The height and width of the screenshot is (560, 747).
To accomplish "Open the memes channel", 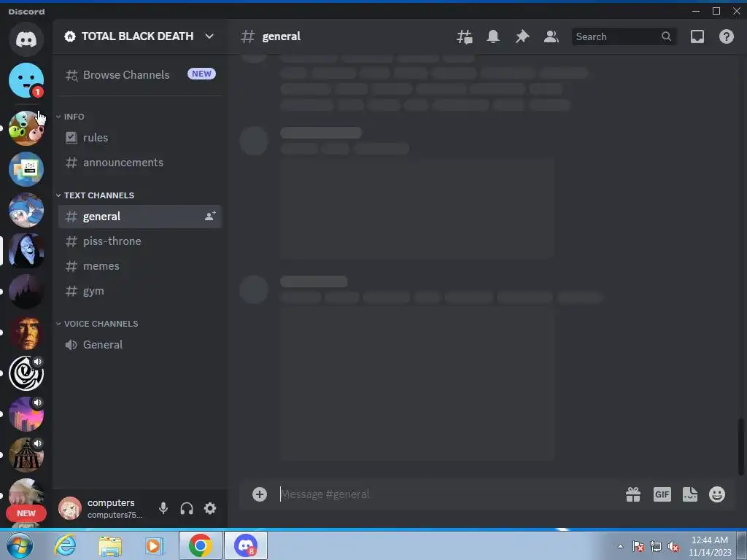I will coord(140,266).
